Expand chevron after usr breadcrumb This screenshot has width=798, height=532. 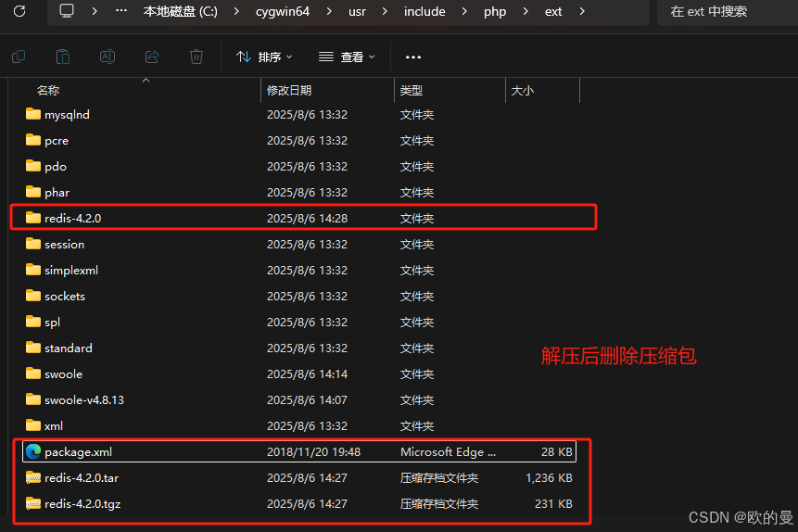click(x=385, y=11)
